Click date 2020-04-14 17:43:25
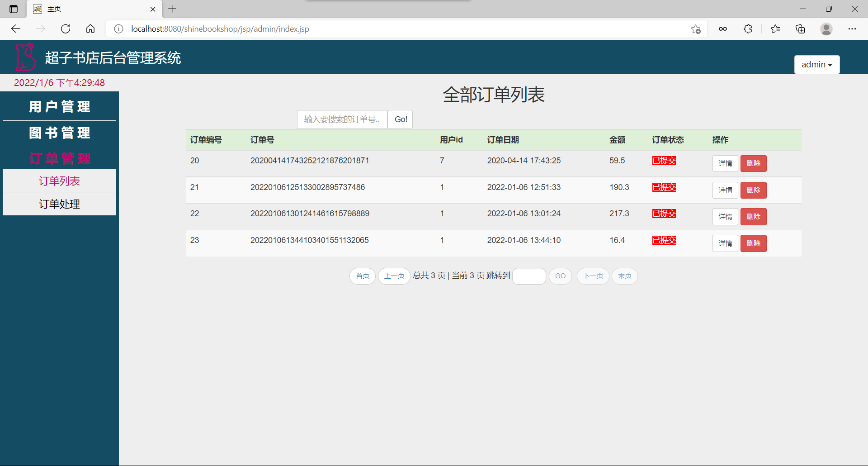This screenshot has height=466, width=868. pyautogui.click(x=524, y=161)
